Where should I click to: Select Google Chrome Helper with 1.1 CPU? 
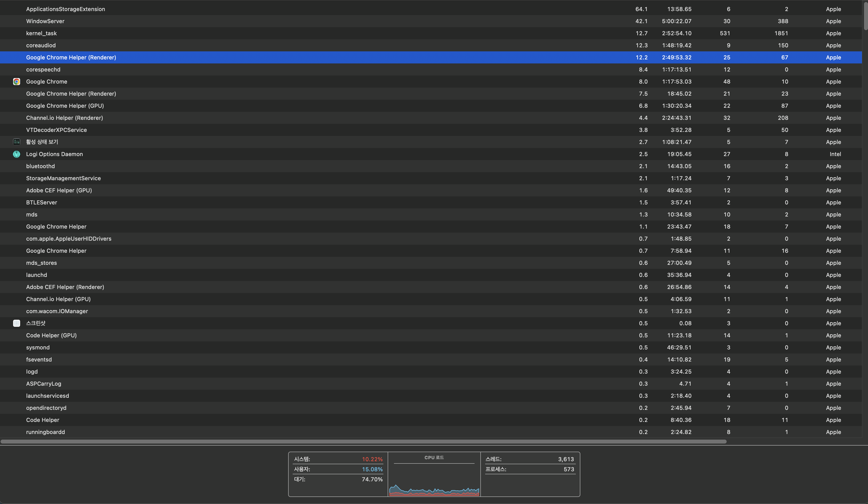(431, 227)
